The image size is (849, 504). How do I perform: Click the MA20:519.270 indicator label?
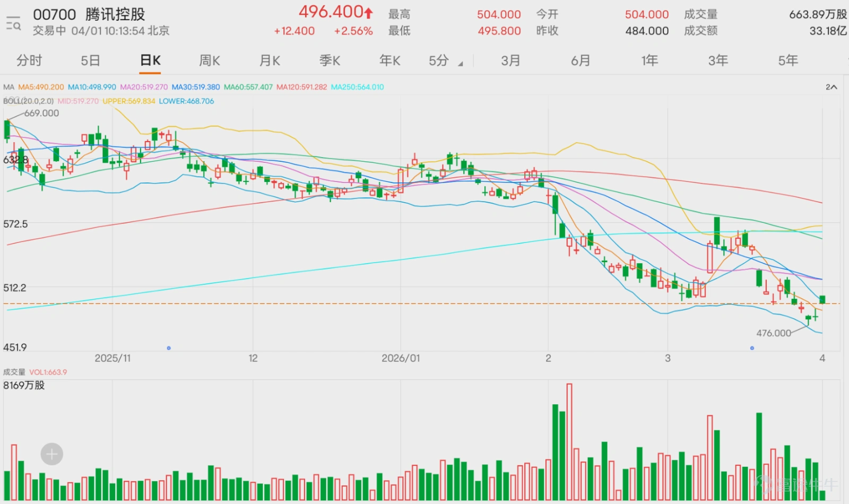click(x=144, y=87)
